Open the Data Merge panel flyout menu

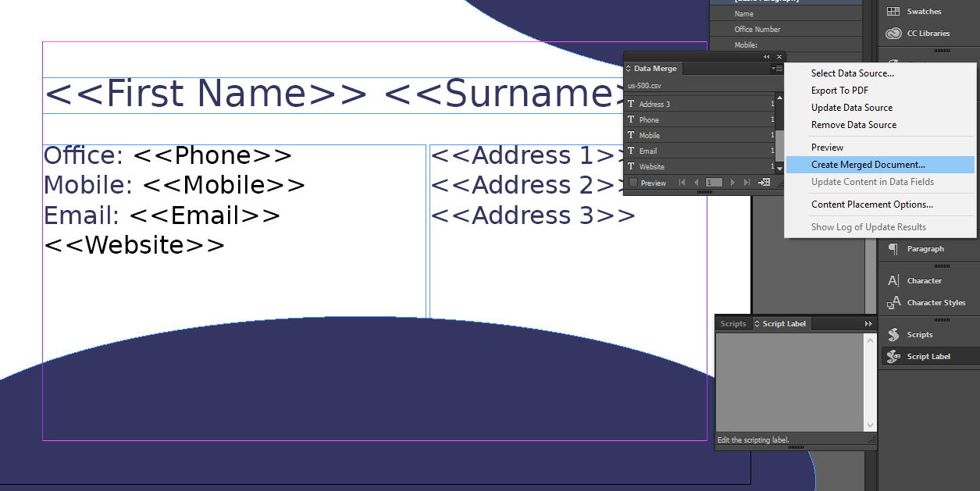[x=776, y=69]
